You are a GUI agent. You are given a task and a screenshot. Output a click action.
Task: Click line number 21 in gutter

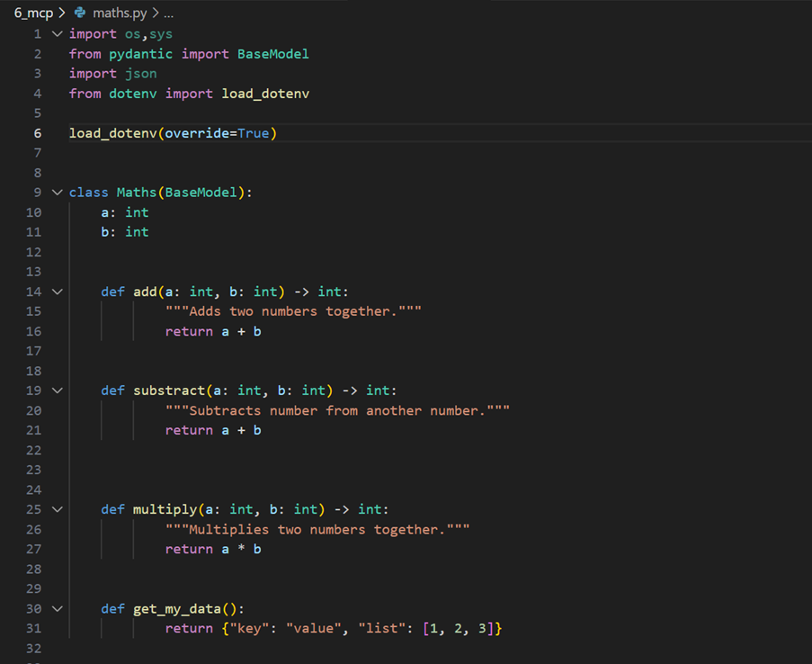point(33,430)
